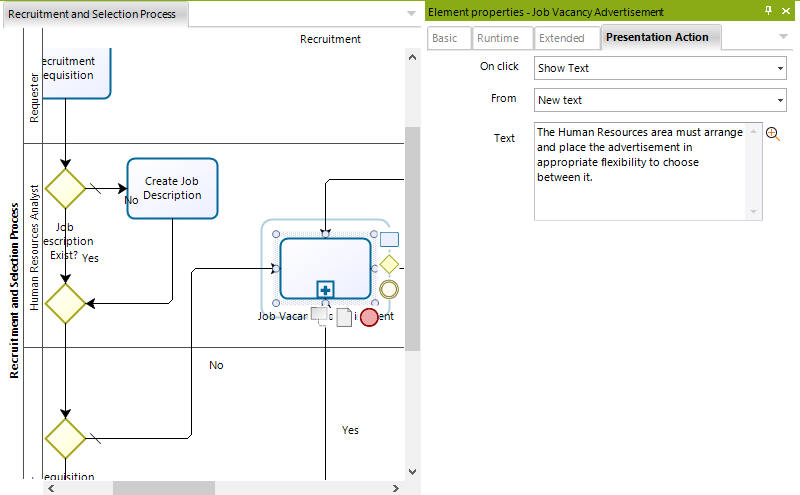Open the Extended tab

(x=566, y=38)
